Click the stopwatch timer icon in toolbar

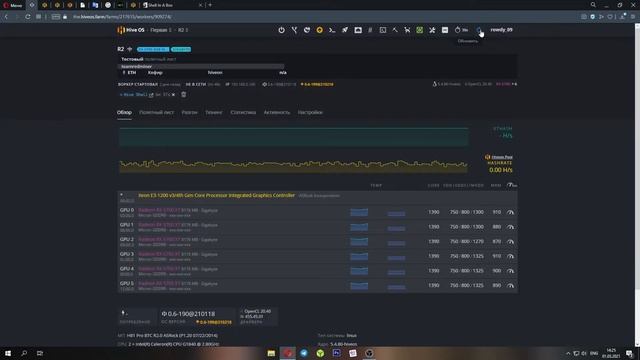(458, 30)
